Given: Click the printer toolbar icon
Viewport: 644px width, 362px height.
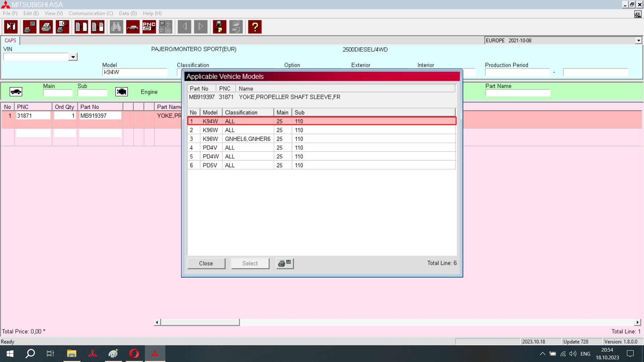Looking at the screenshot, I should [46, 27].
